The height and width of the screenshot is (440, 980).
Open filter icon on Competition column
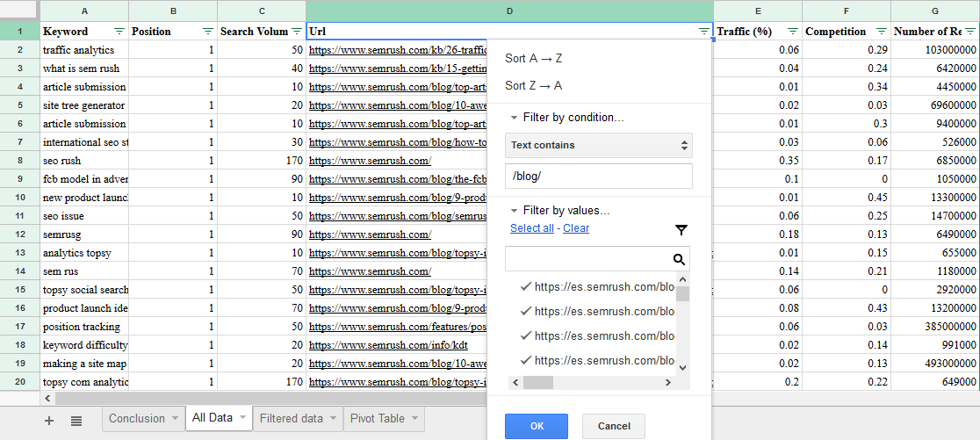pyautogui.click(x=882, y=32)
